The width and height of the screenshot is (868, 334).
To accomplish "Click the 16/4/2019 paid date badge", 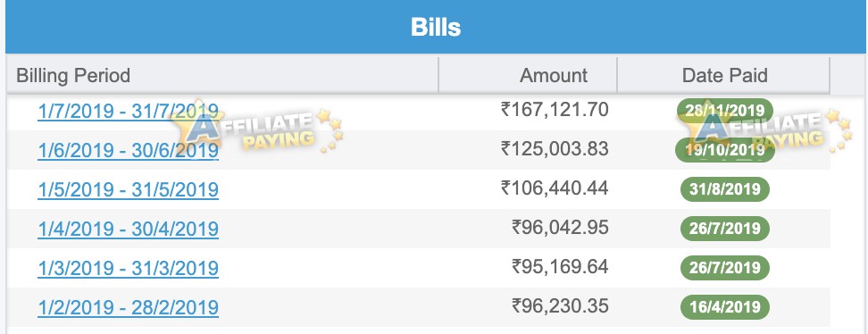I will click(x=724, y=307).
